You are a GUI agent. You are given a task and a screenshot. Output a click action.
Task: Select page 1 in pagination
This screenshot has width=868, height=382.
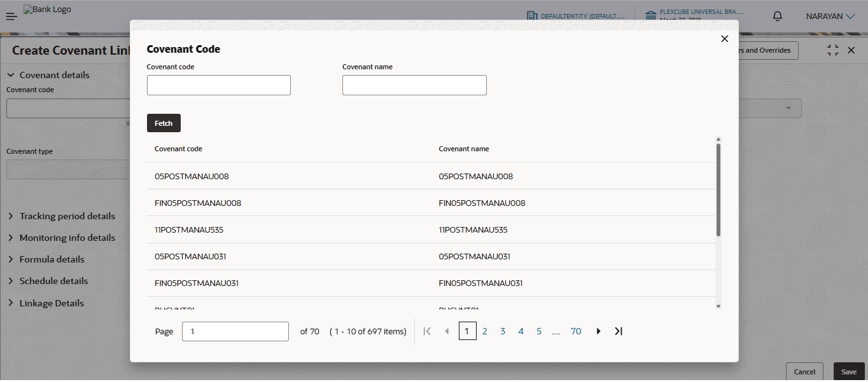coord(467,331)
